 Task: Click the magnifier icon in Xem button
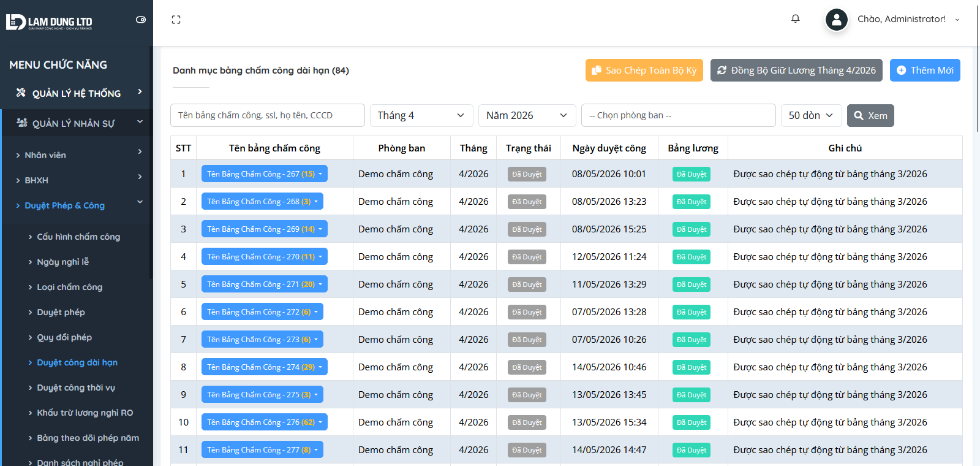pyautogui.click(x=859, y=115)
